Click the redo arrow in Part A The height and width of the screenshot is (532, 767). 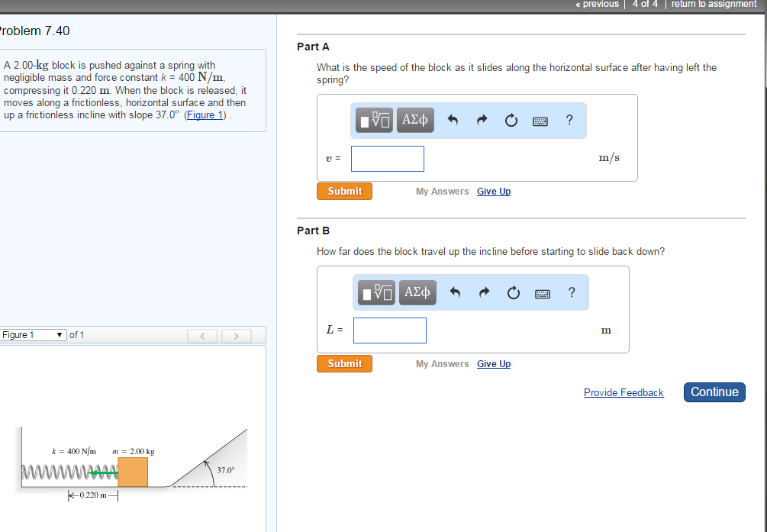click(x=482, y=120)
